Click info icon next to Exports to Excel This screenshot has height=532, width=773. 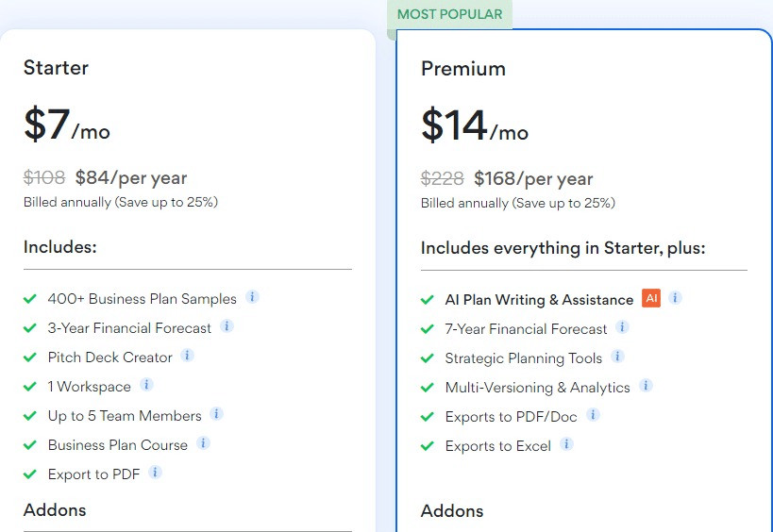[566, 444]
